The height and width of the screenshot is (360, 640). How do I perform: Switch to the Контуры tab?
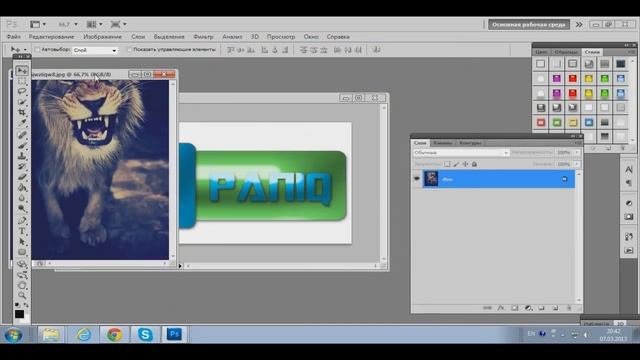click(470, 143)
